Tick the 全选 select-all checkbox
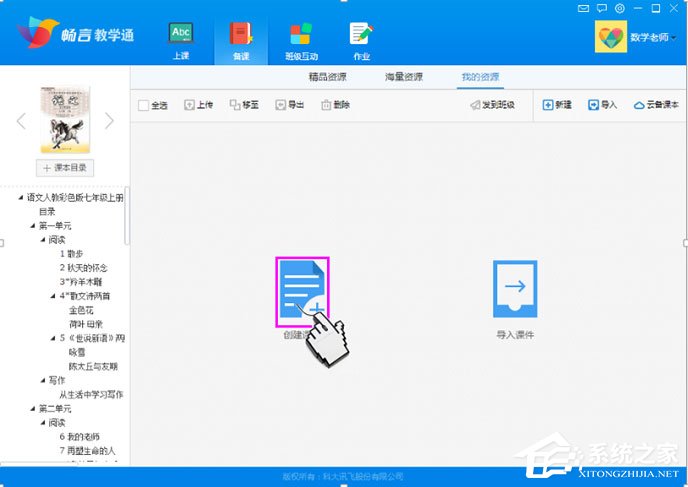 point(143,105)
